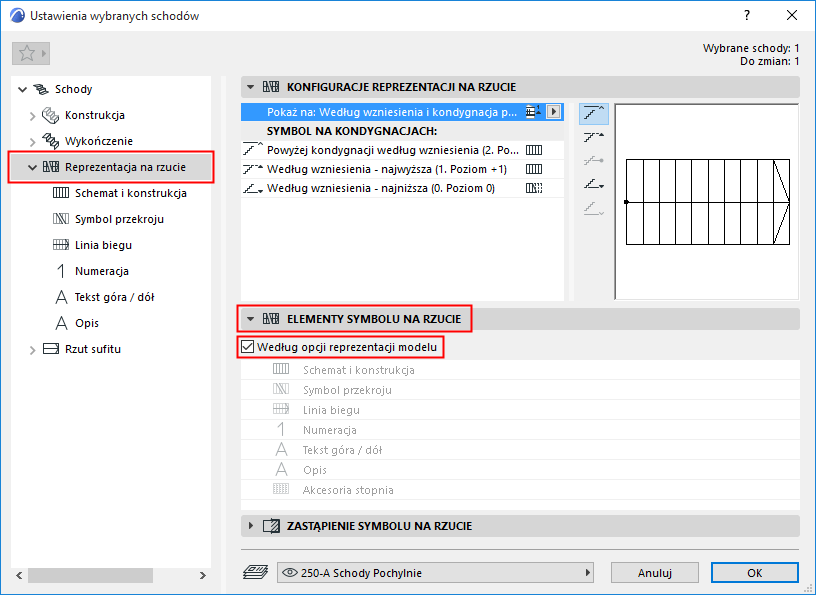816x595 pixels.
Task: Select 'Powyżej kondygnacji według wzniesienia' row
Action: (x=402, y=150)
